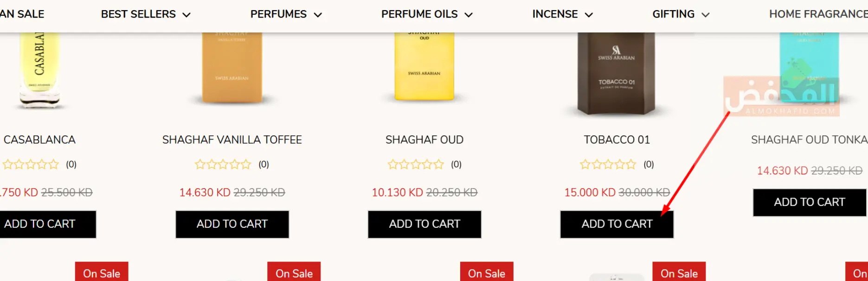This screenshot has width=868, height=281.
Task: Add Tobacco 01 to cart
Action: tap(617, 224)
